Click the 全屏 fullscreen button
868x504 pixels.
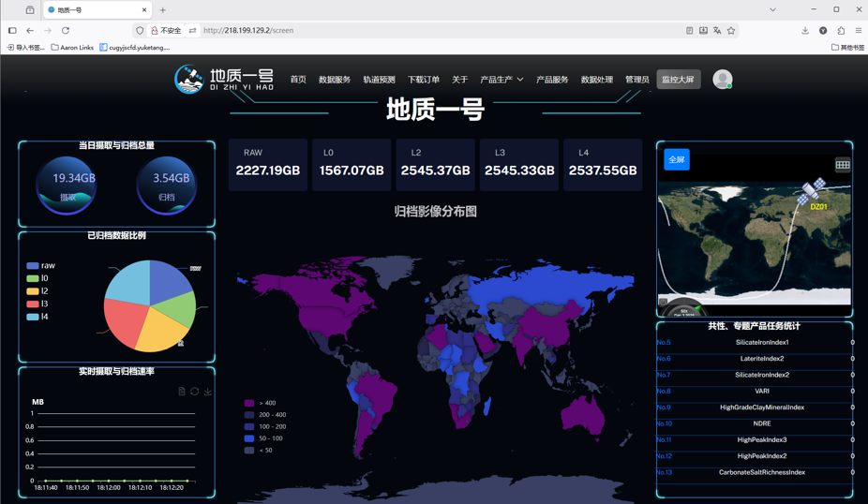(x=677, y=159)
